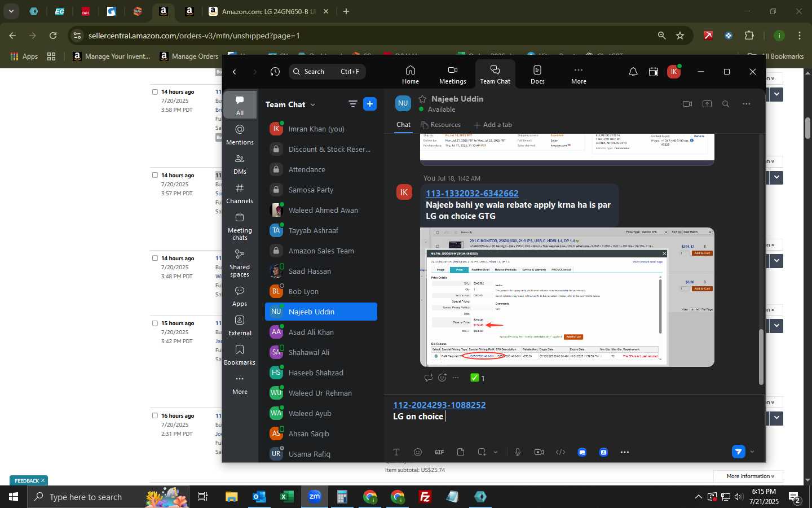Switch to Resources tab in chat
The image size is (812, 508).
click(x=440, y=125)
